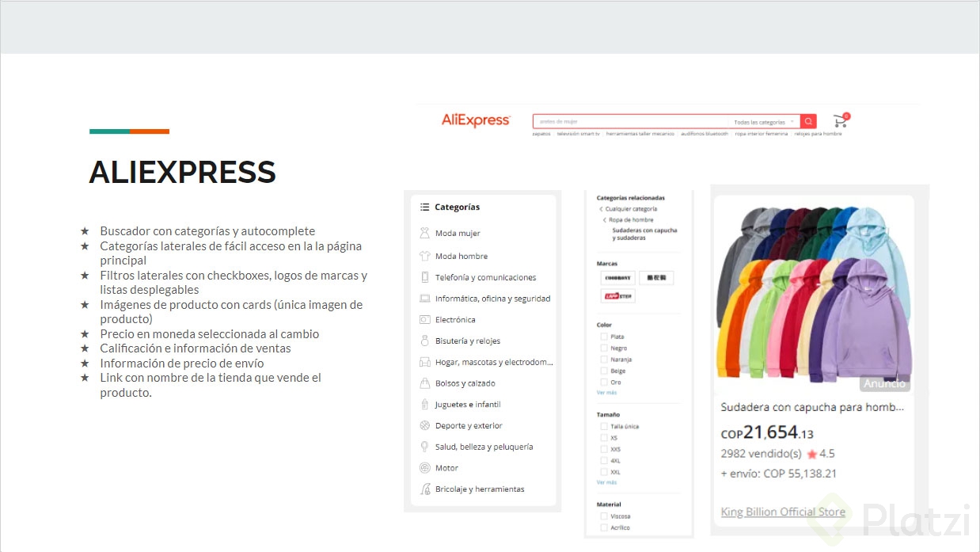Click the red search magnifier button
Screen dimensions: 980x552
click(808, 121)
